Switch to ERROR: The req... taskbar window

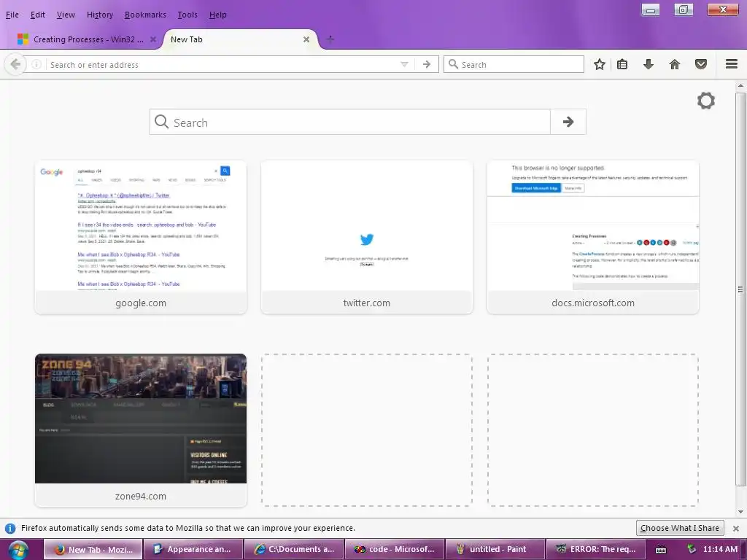pyautogui.click(x=595, y=549)
